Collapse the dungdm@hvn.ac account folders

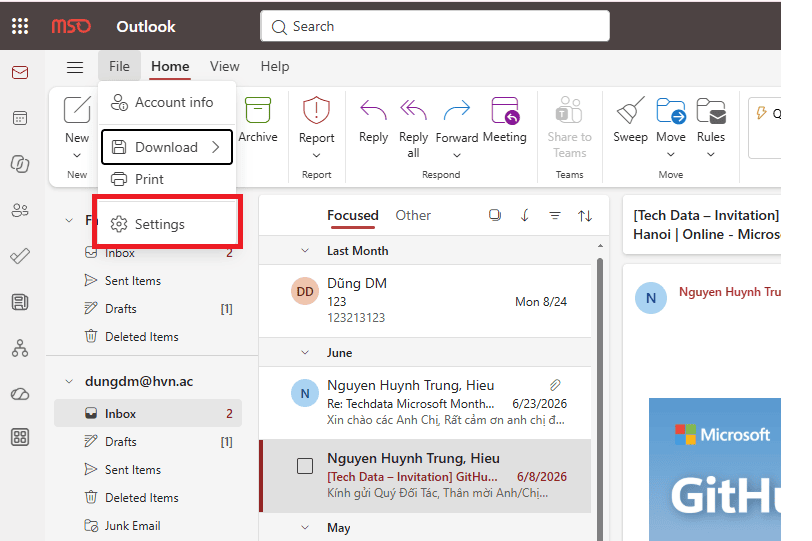[69, 382]
